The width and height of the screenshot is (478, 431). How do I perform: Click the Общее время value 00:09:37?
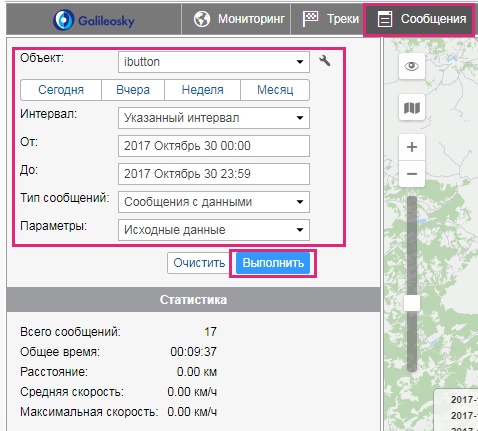pyautogui.click(x=193, y=352)
